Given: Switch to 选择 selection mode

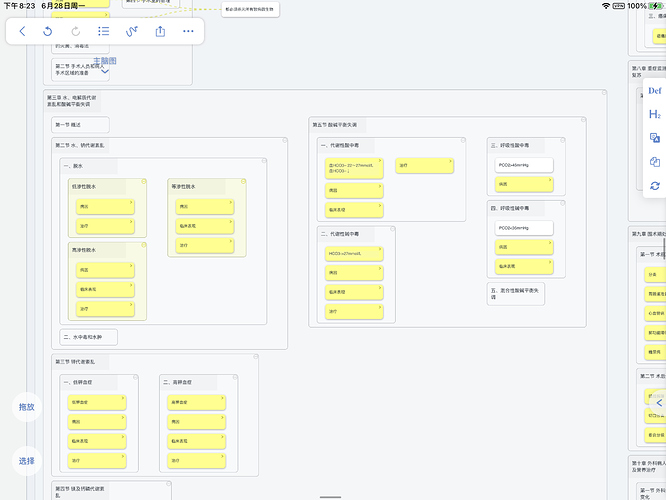Looking at the screenshot, I should point(26,461).
